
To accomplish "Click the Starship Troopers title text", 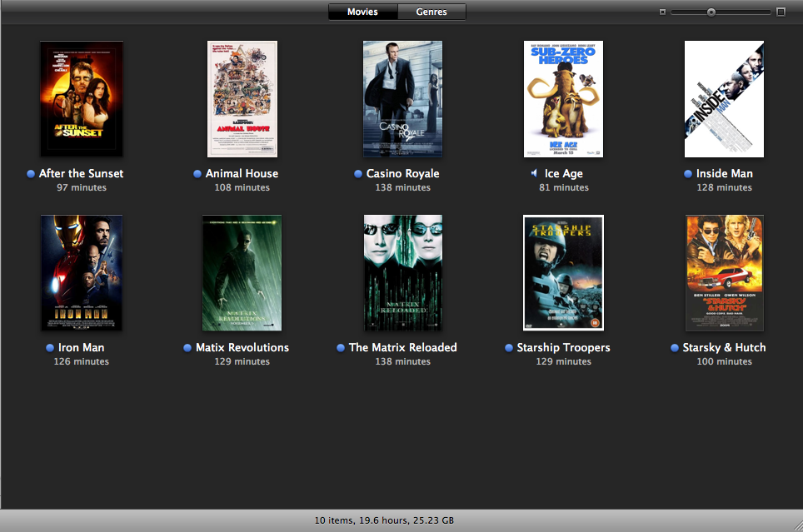I will pos(563,348).
